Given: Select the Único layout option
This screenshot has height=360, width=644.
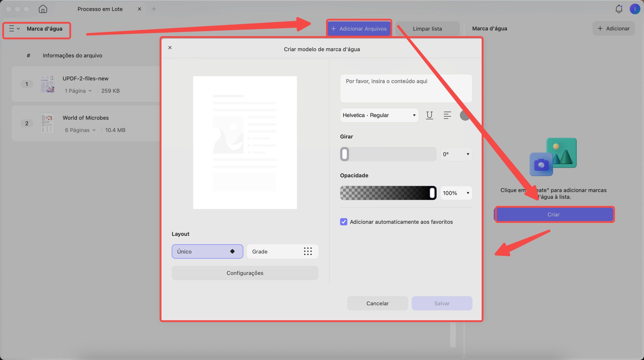Looking at the screenshot, I should click(207, 251).
